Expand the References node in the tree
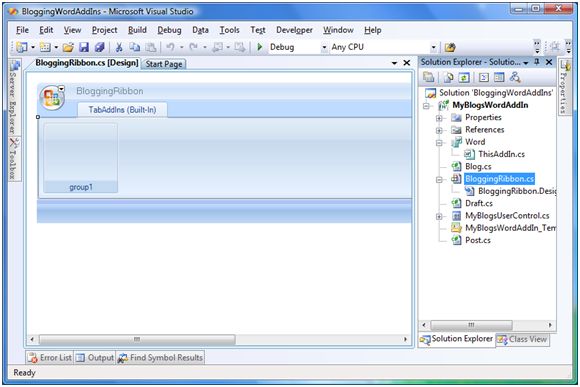 [x=439, y=130]
